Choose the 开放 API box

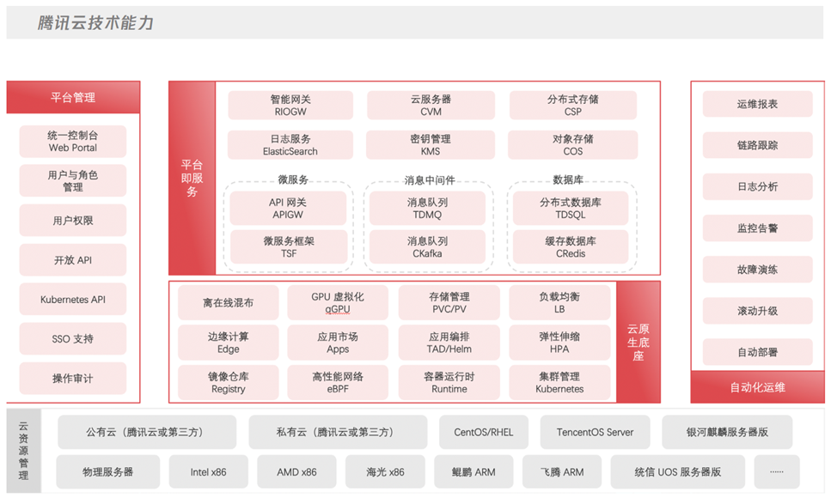[73, 260]
